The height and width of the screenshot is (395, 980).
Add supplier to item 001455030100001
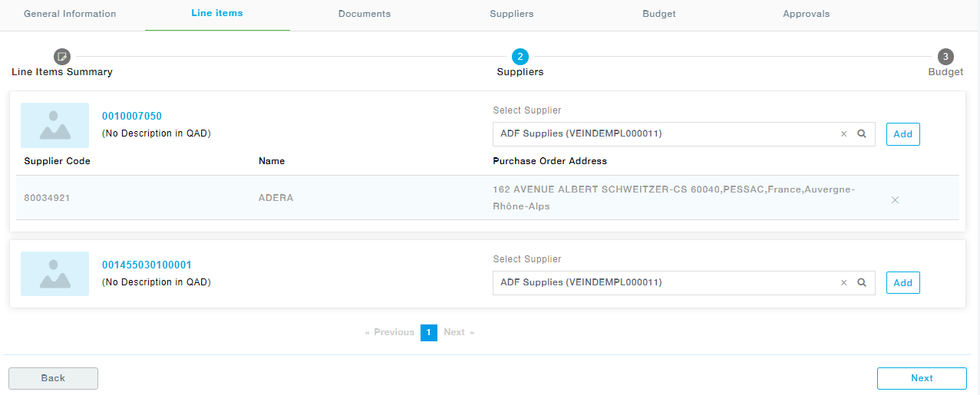(x=902, y=283)
